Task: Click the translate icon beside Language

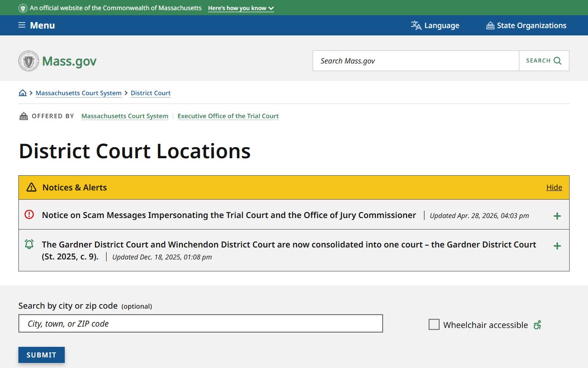Action: (x=416, y=25)
